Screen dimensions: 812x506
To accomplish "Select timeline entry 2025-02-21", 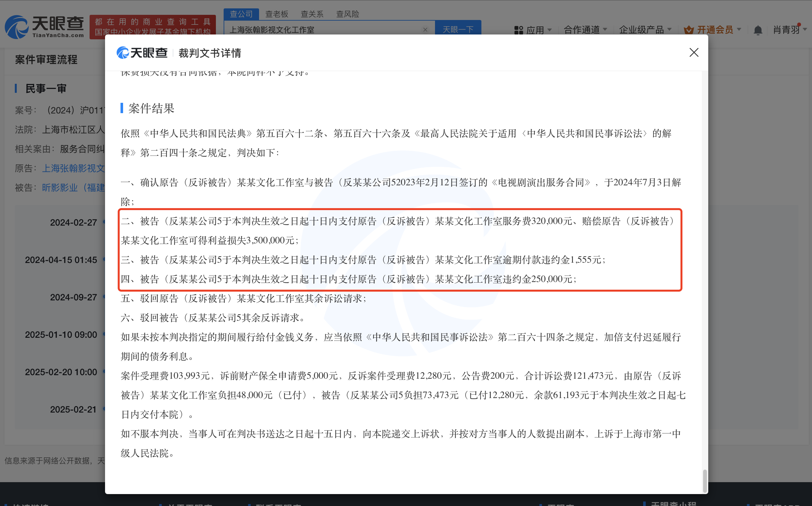I will coord(73,409).
